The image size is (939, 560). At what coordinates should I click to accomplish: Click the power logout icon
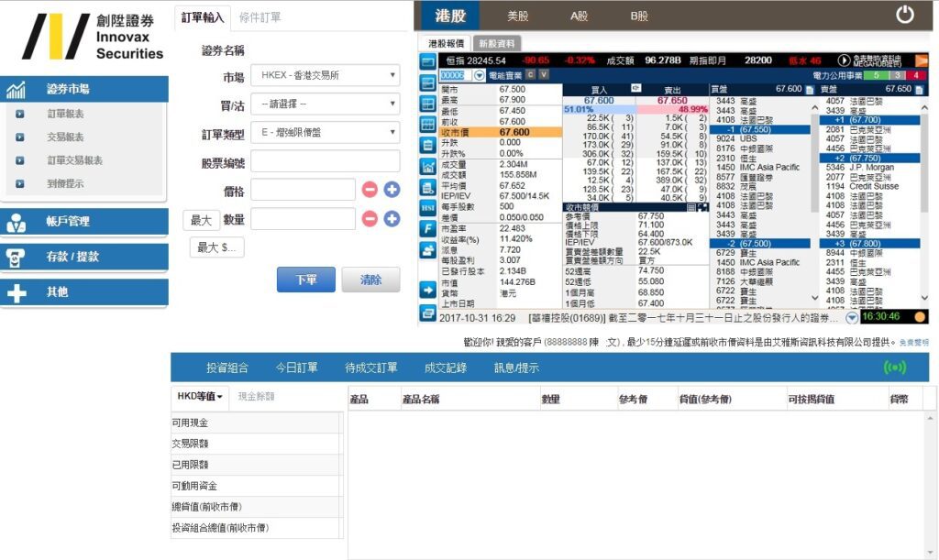[905, 15]
